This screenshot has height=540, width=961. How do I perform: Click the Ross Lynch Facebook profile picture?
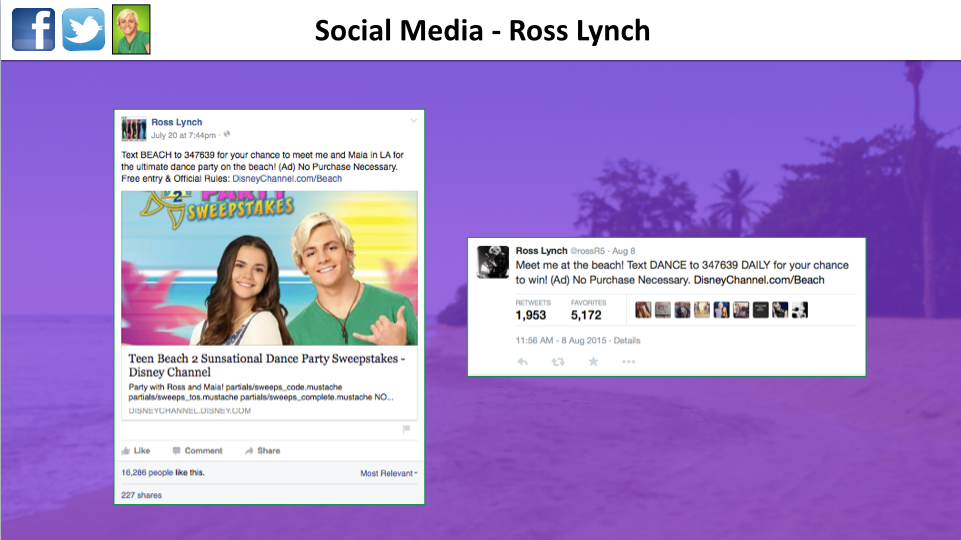pos(133,128)
